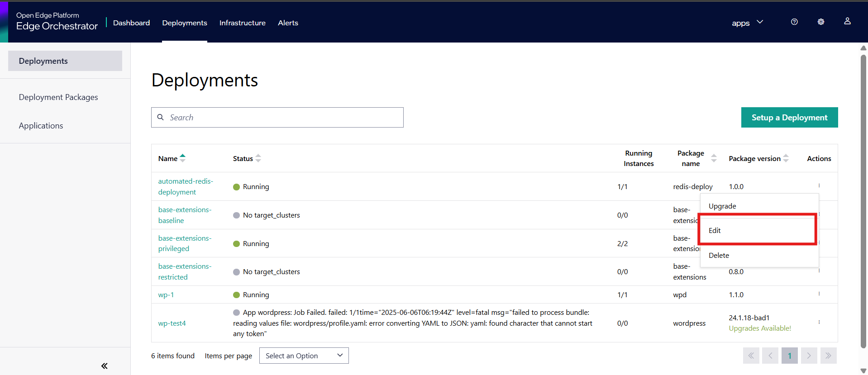Go to the last page arrow
Image resolution: width=868 pixels, height=375 pixels.
click(x=828, y=356)
